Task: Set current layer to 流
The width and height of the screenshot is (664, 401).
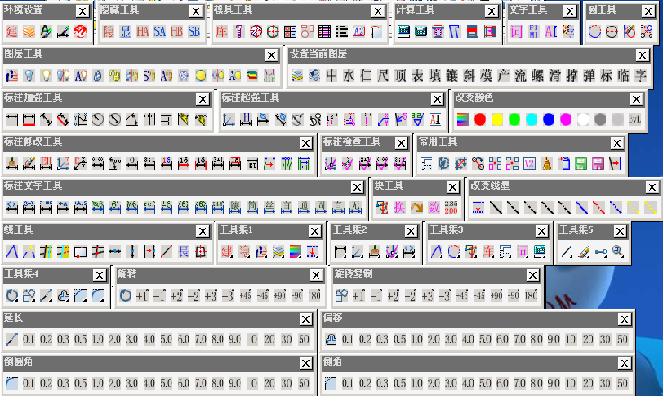Action: point(520,76)
